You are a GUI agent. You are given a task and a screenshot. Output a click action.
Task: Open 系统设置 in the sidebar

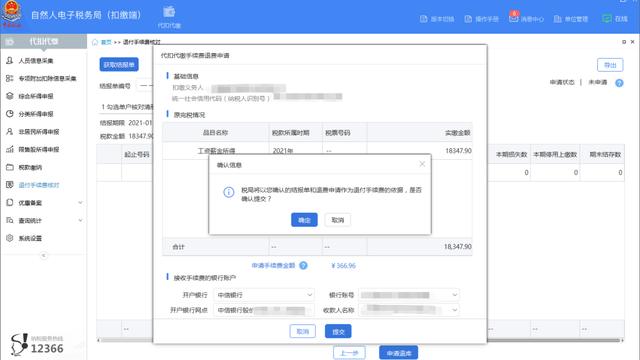click(x=30, y=238)
